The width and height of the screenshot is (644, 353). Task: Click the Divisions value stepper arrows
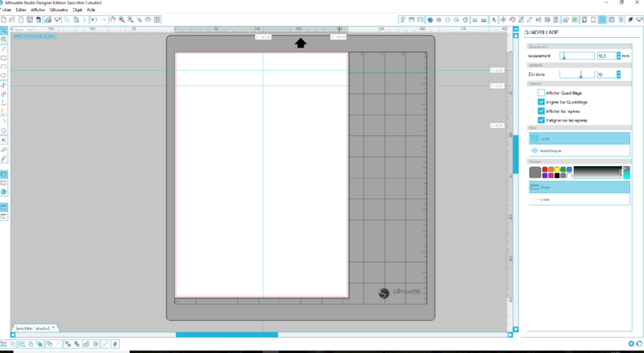(619, 74)
